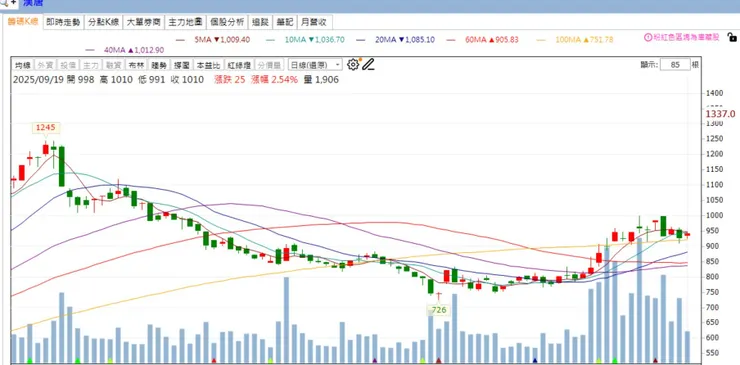Switch to the 大單券商 tab
The image size is (740, 365).
tap(143, 22)
